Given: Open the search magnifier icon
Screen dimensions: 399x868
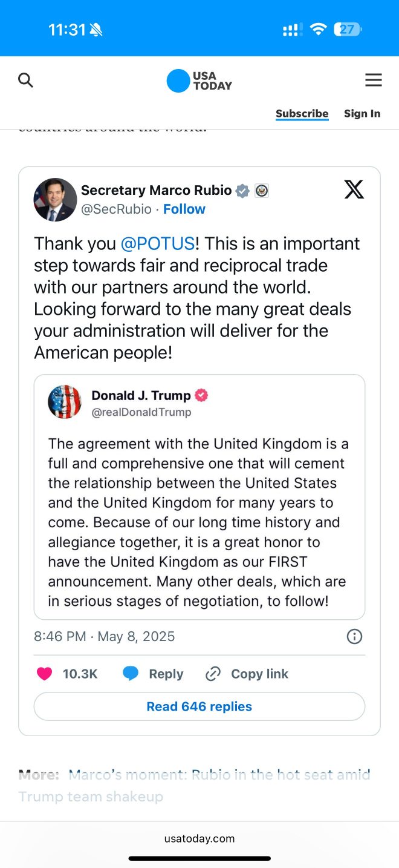Looking at the screenshot, I should 25,80.
